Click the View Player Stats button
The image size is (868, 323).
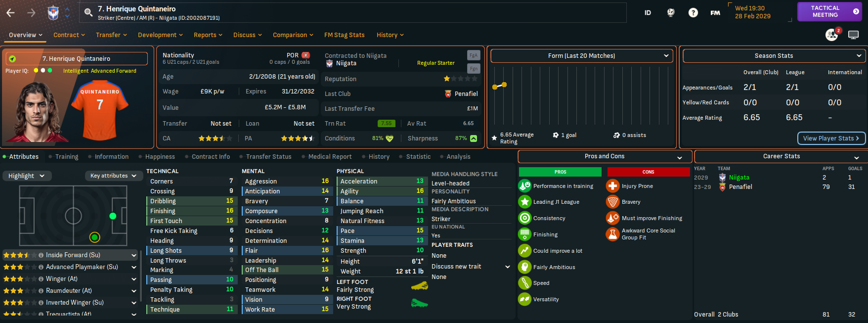tap(831, 138)
